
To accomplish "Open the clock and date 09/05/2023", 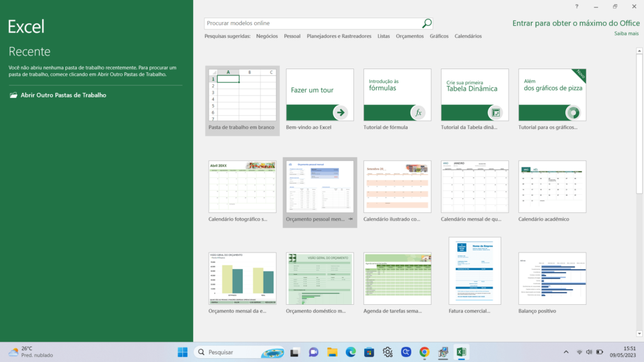I will 623,352.
